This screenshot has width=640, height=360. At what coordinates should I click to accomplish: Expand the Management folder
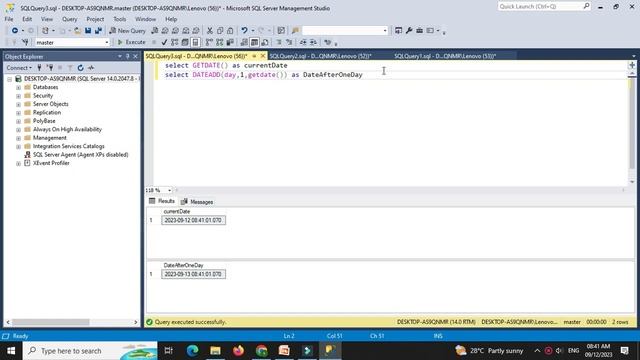point(18,138)
